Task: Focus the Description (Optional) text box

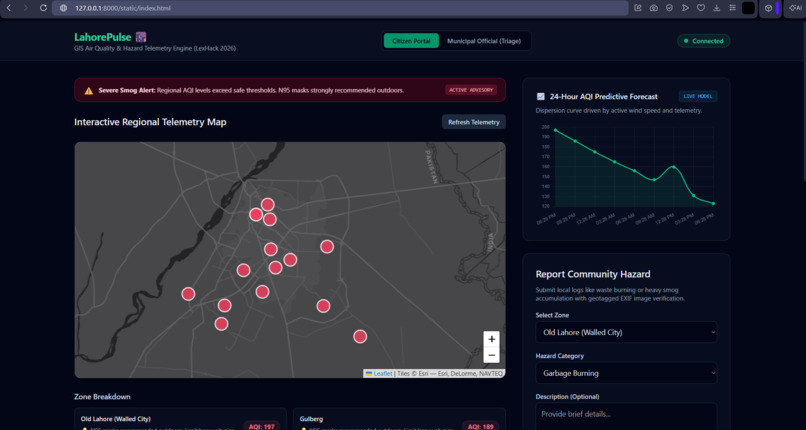Action: pyautogui.click(x=626, y=417)
